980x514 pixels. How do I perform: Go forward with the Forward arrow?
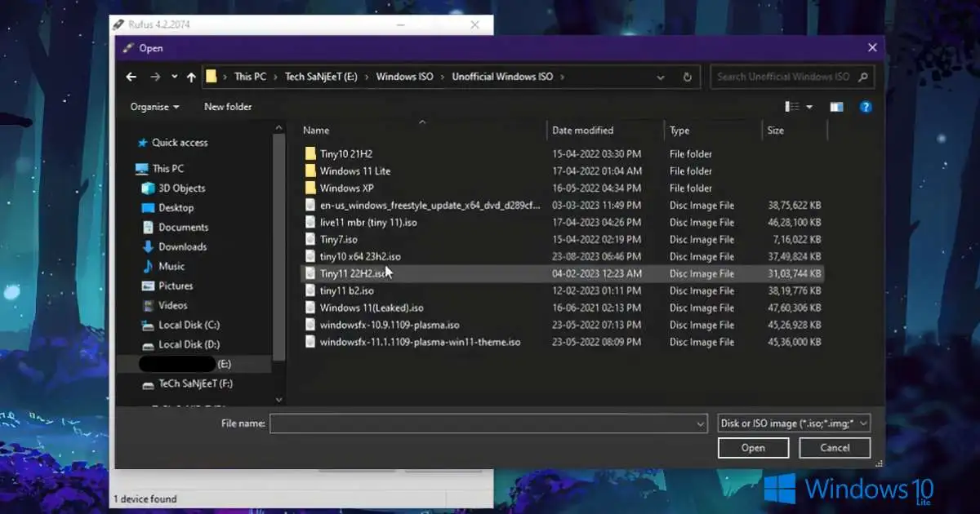[155, 77]
